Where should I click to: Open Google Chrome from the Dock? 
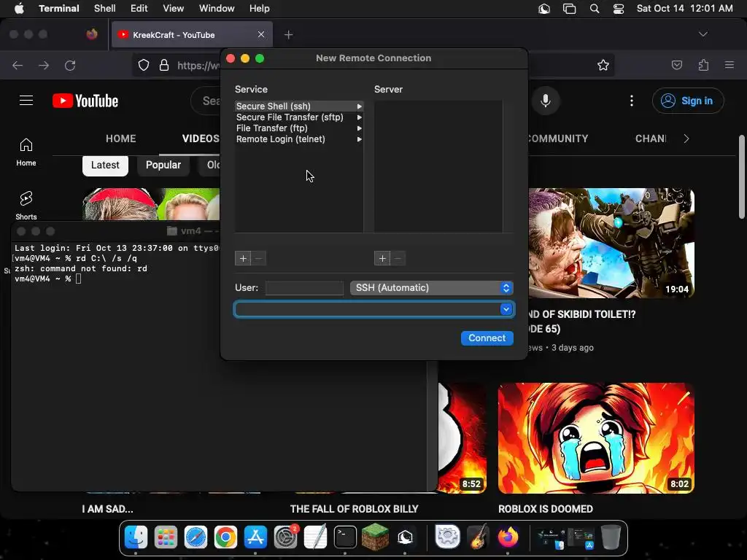point(226,537)
